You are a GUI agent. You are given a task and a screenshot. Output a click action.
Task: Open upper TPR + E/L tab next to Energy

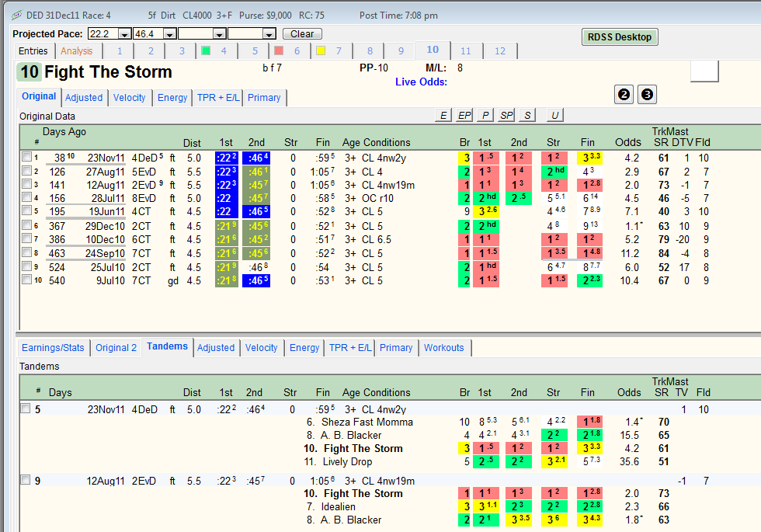click(218, 98)
